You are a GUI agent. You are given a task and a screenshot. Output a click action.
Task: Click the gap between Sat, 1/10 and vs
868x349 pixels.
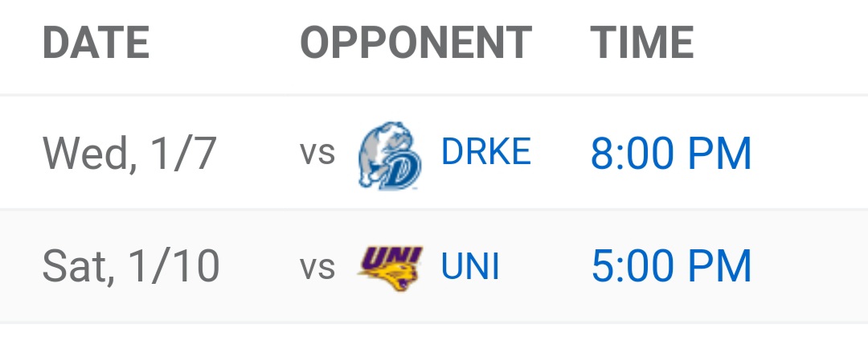click(259, 267)
